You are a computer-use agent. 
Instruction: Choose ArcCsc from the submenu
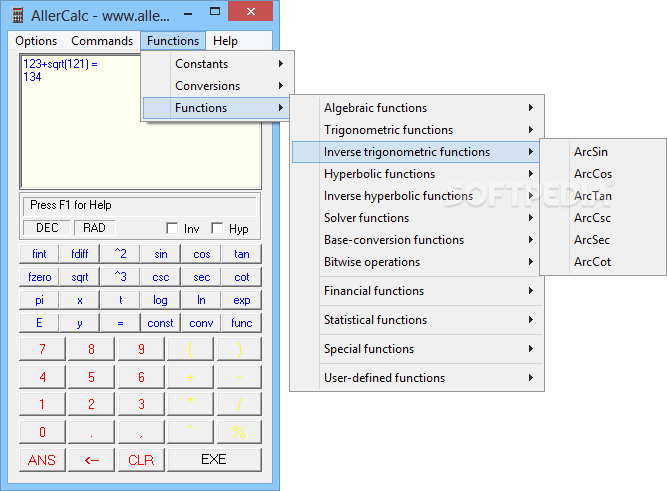pyautogui.click(x=602, y=218)
